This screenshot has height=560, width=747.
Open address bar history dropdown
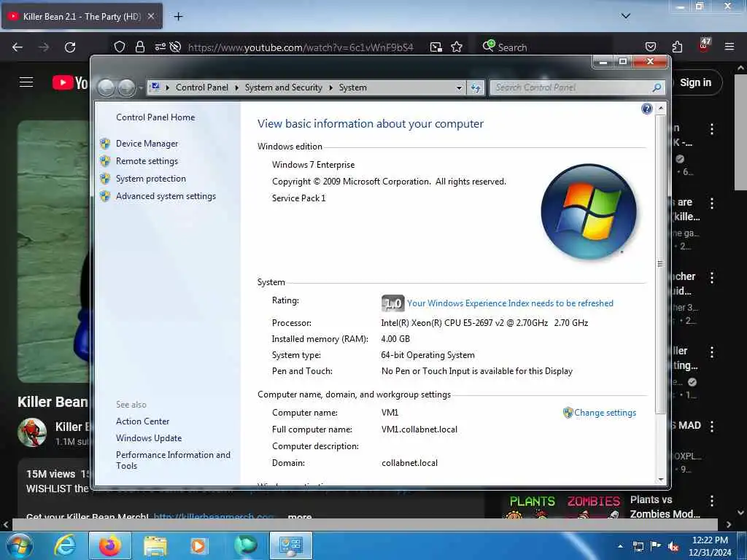pyautogui.click(x=459, y=88)
